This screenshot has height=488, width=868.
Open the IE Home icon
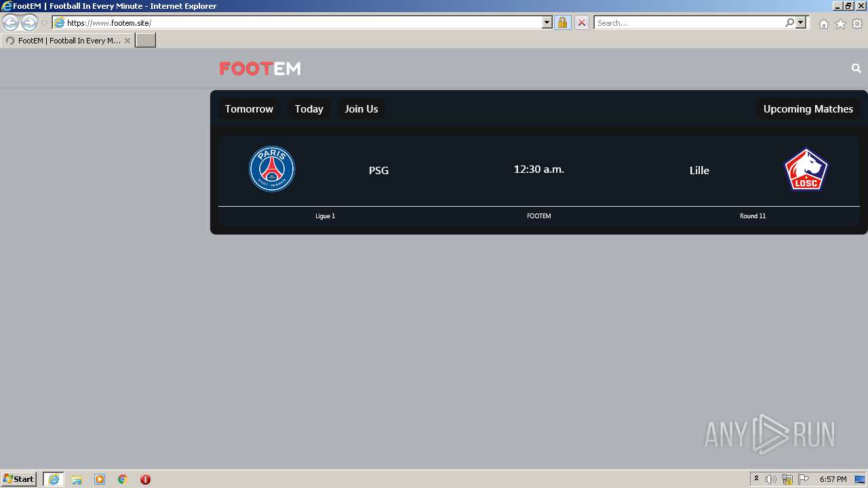pyautogui.click(x=823, y=24)
